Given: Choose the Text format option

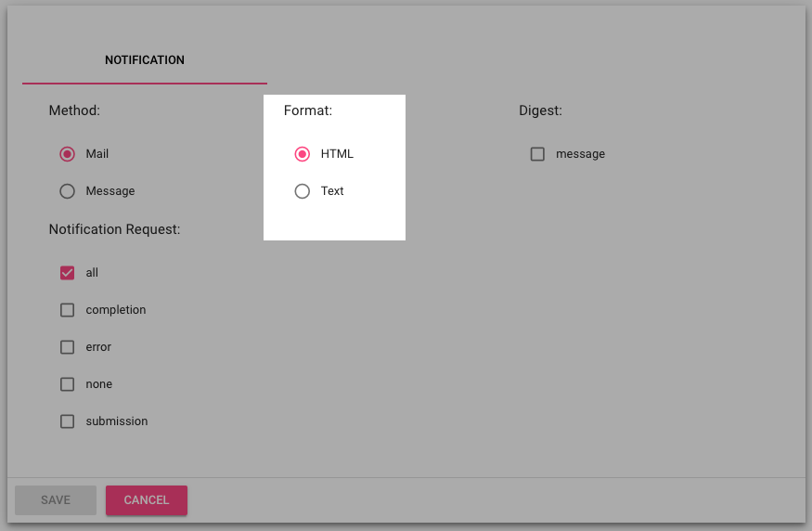Looking at the screenshot, I should [302, 191].
